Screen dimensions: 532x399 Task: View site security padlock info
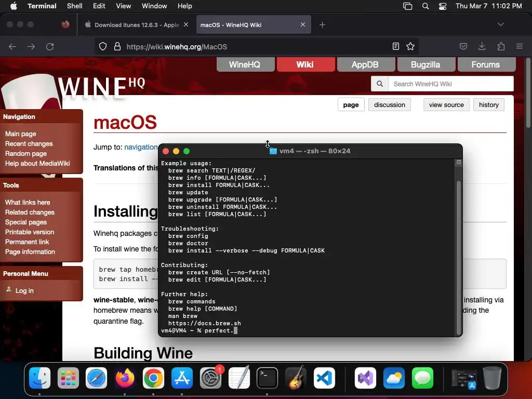[117, 46]
